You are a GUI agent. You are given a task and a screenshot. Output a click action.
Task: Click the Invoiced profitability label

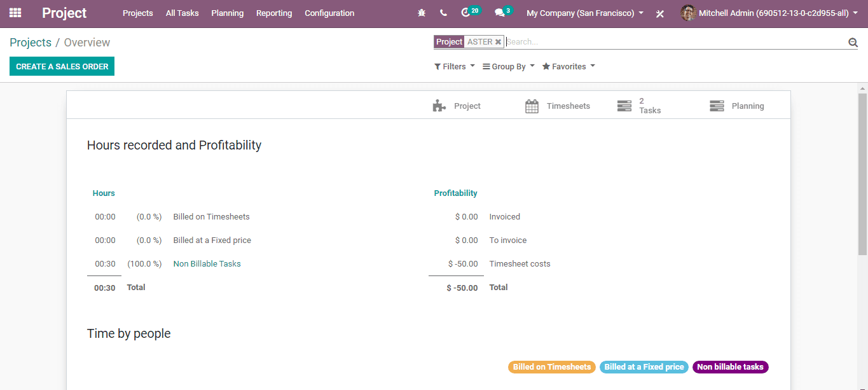tap(505, 217)
